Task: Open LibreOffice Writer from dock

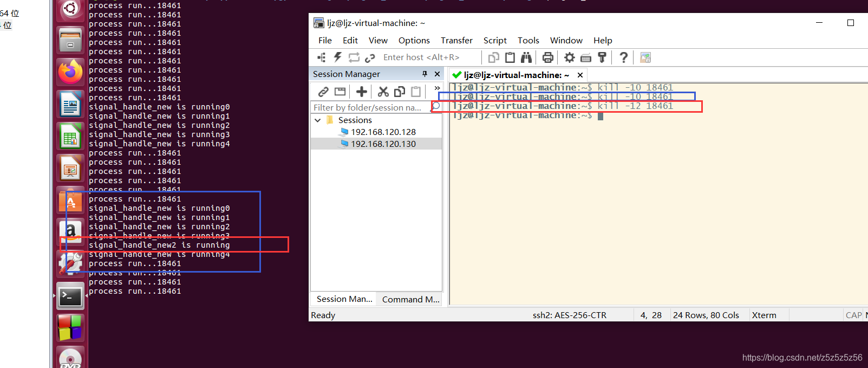Action: (x=70, y=104)
